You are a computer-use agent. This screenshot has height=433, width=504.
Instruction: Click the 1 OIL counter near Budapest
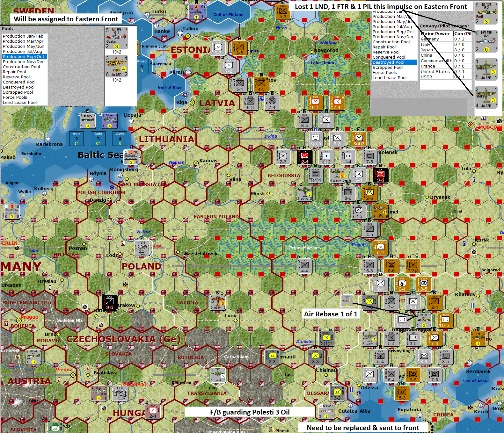click(120, 393)
